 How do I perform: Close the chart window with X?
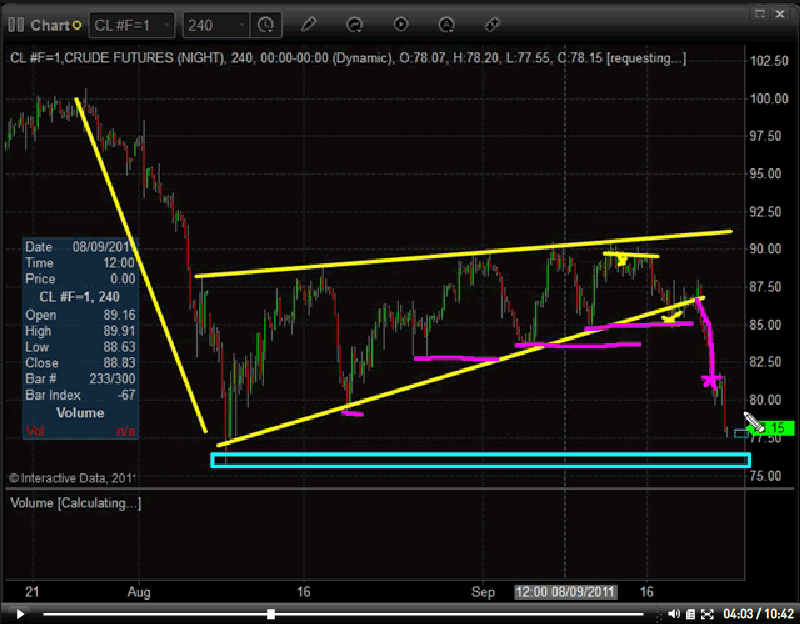tap(780, 14)
